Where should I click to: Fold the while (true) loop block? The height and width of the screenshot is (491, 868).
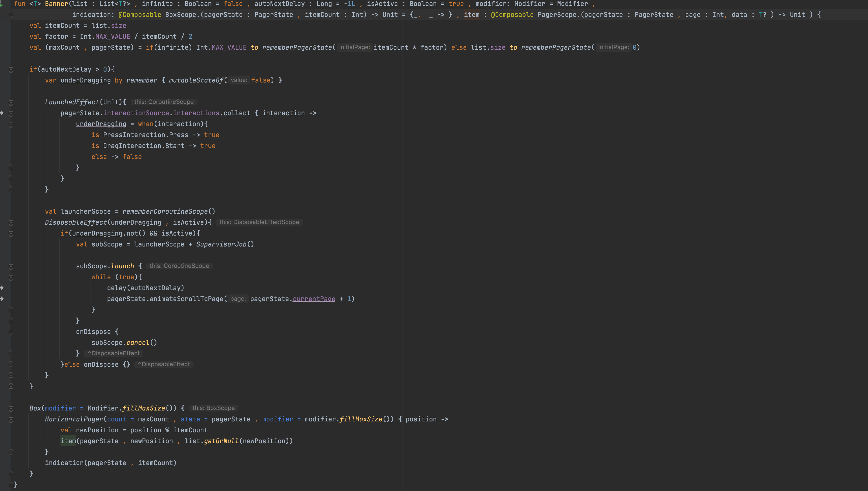(x=11, y=277)
